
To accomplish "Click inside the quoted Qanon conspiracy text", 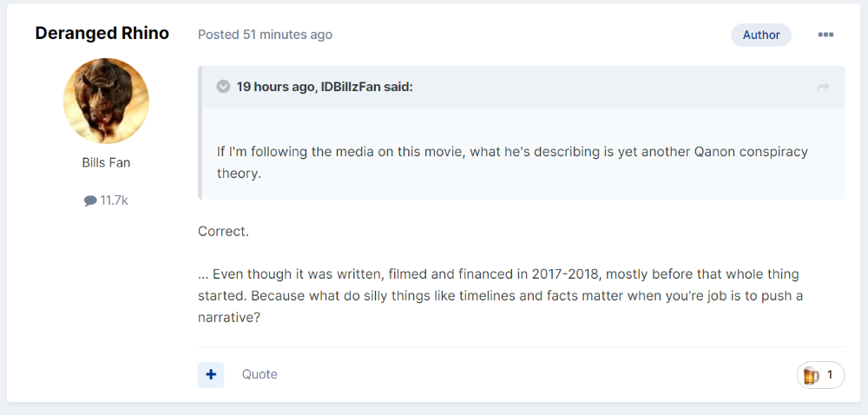I will pyautogui.click(x=513, y=162).
